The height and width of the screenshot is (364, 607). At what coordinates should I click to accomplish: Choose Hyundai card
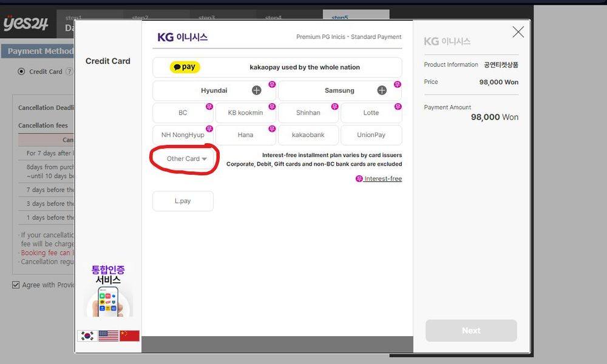tap(214, 90)
